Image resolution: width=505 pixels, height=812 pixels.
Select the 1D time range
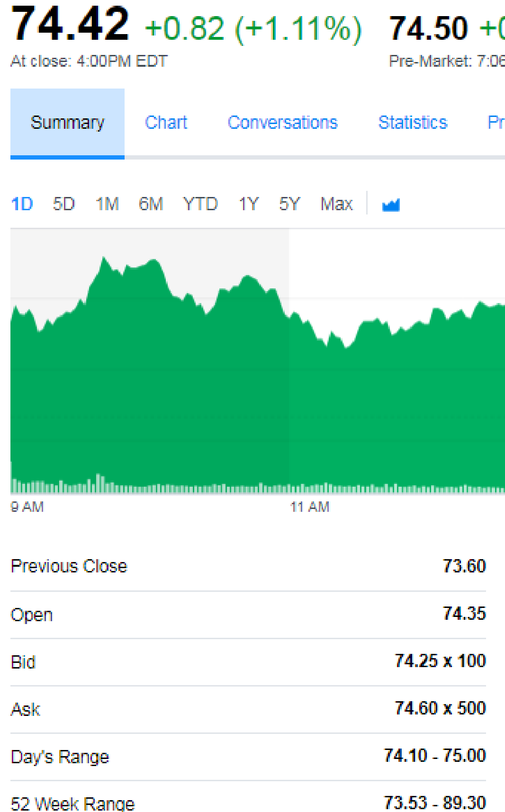pyautogui.click(x=22, y=204)
